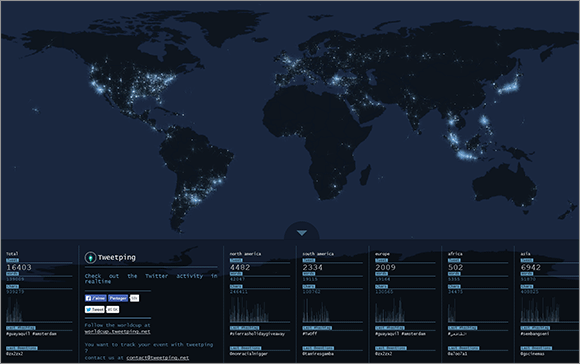Click the europe column heading
Image resolution: width=580 pixels, height=364 pixels.
point(382,254)
